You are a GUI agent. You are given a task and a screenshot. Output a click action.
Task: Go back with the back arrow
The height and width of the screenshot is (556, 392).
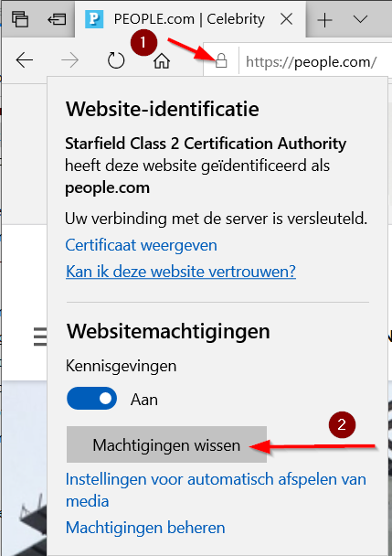pos(25,60)
